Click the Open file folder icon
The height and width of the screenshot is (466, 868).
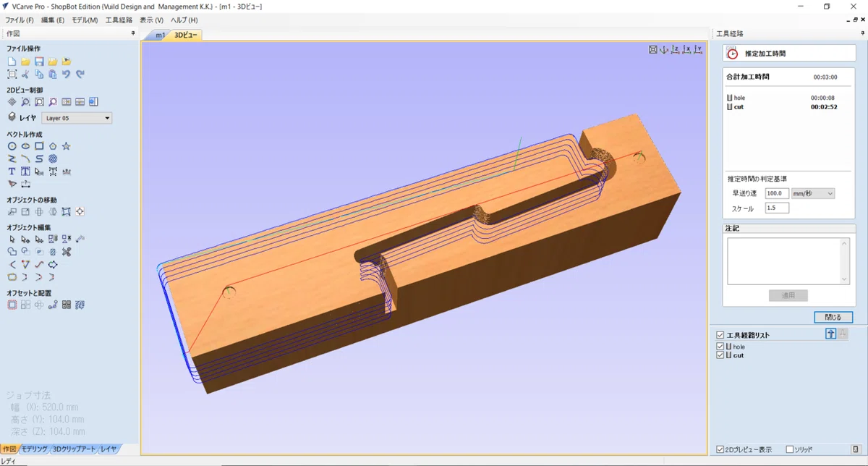(25, 62)
